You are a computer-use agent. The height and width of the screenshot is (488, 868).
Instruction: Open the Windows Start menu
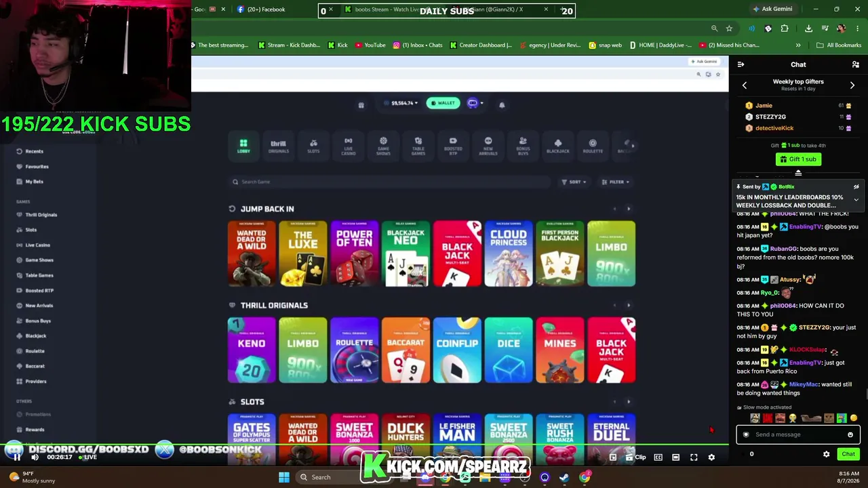tap(284, 477)
